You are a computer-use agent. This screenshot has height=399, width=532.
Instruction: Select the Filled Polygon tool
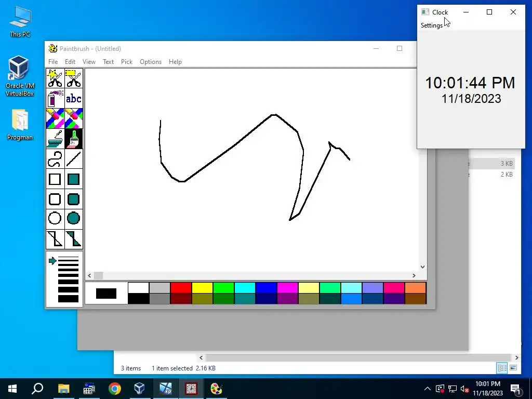click(74, 239)
